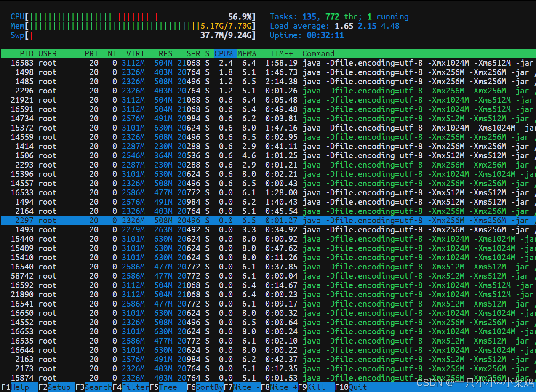Image resolution: width=536 pixels, height=392 pixels.
Task: Click F10 Quit in the footer
Action: (x=351, y=387)
